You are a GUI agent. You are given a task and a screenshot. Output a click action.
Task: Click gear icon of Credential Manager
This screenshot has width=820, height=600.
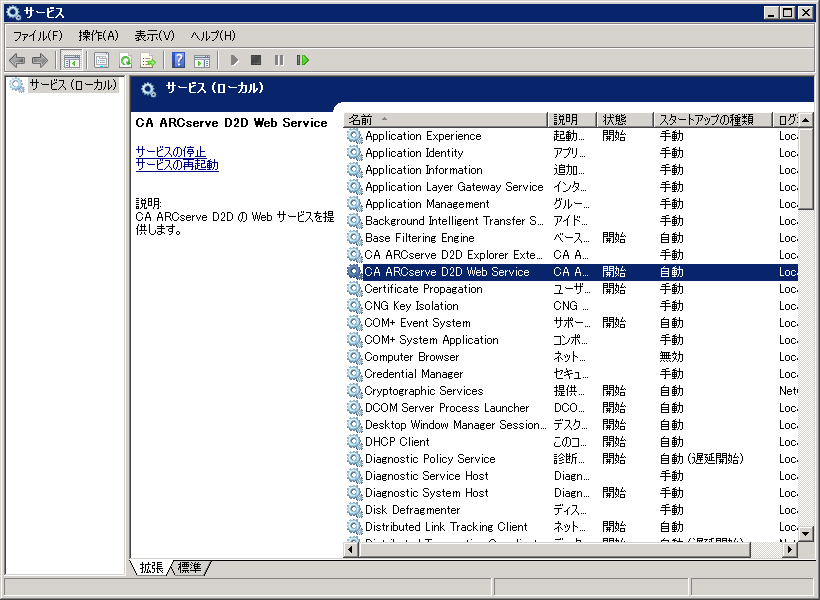point(354,374)
